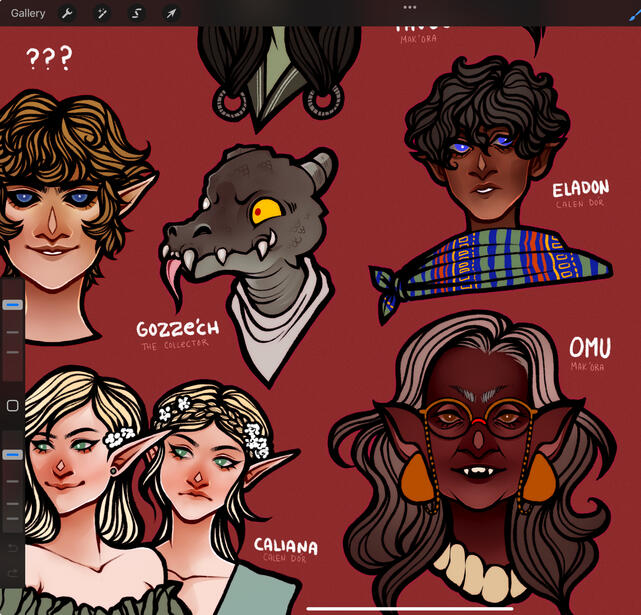Activate the Selection tool

tap(136, 14)
